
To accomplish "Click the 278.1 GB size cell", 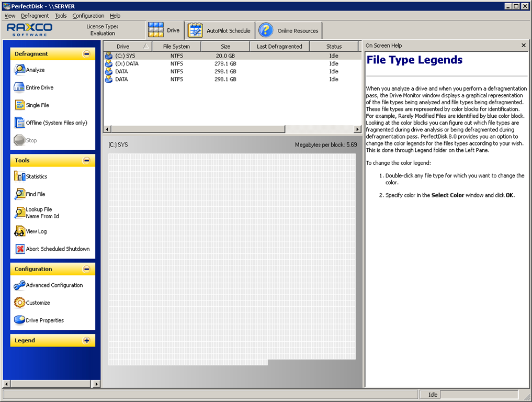I will point(225,63).
